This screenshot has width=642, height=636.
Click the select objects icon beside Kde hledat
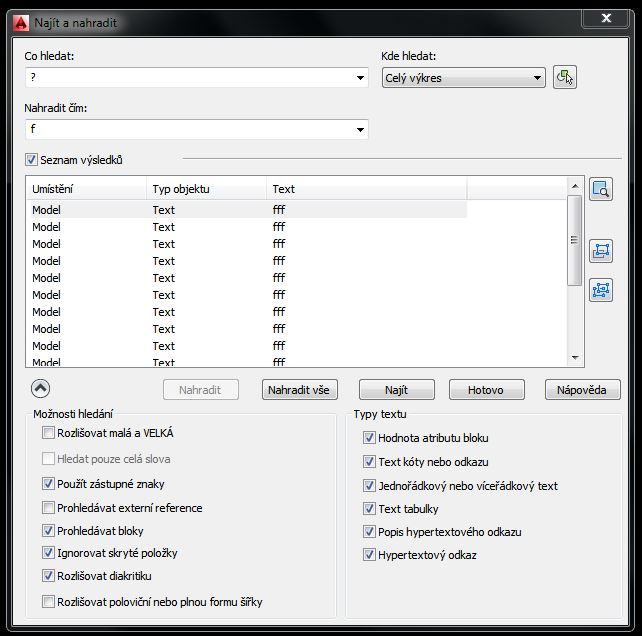coord(565,77)
